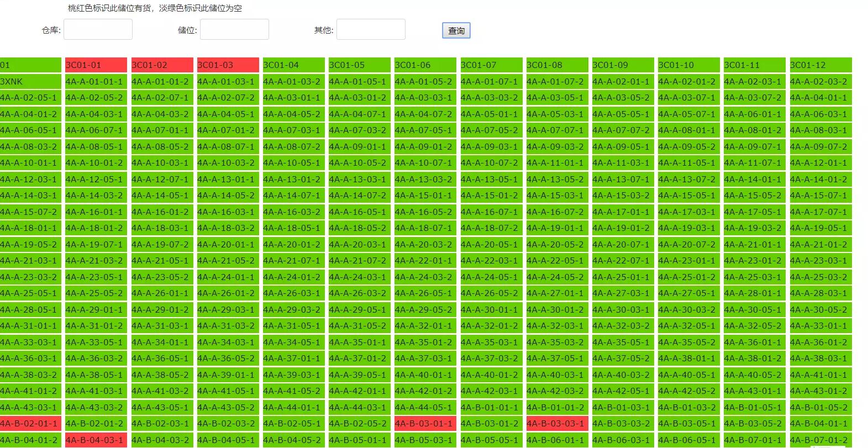Click cell 4A-A-42-01-1

(360, 391)
